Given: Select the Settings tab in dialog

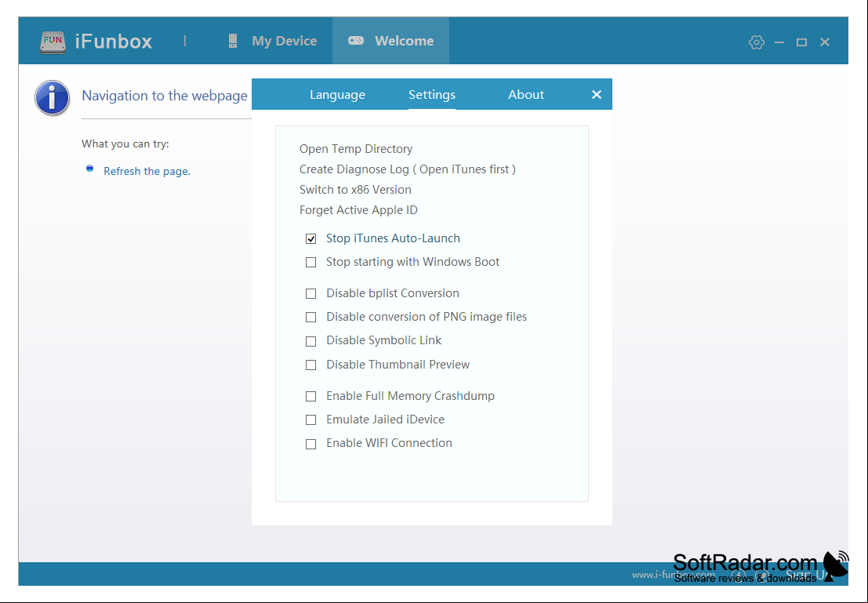Looking at the screenshot, I should click(432, 95).
